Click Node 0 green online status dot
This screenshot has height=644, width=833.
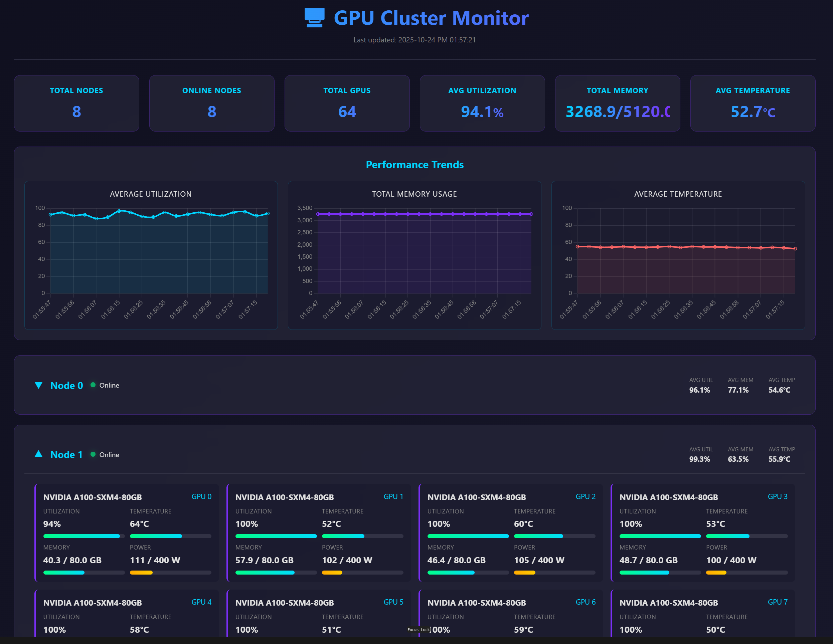pyautogui.click(x=93, y=385)
